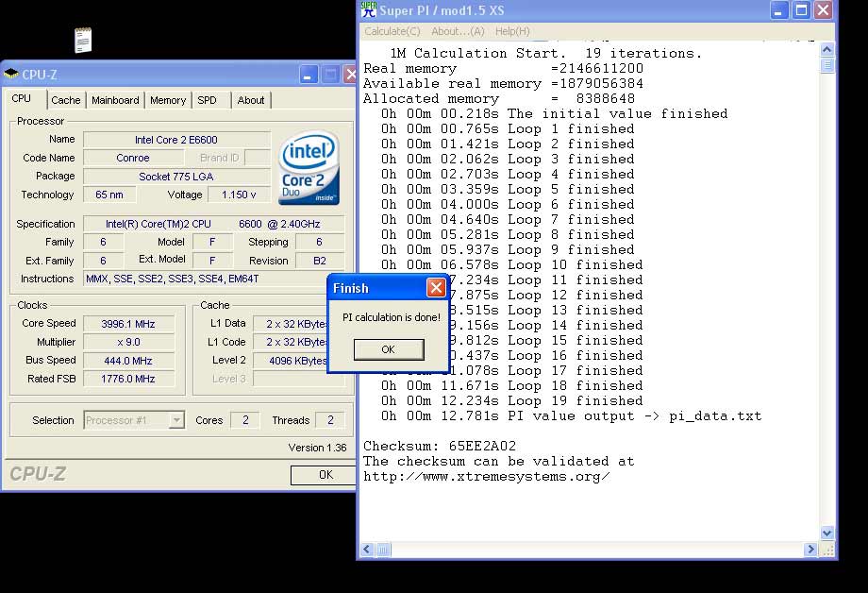Click the CPU-Z chip icon in title bar
Viewport: 868px width, 593px height.
coord(10,74)
